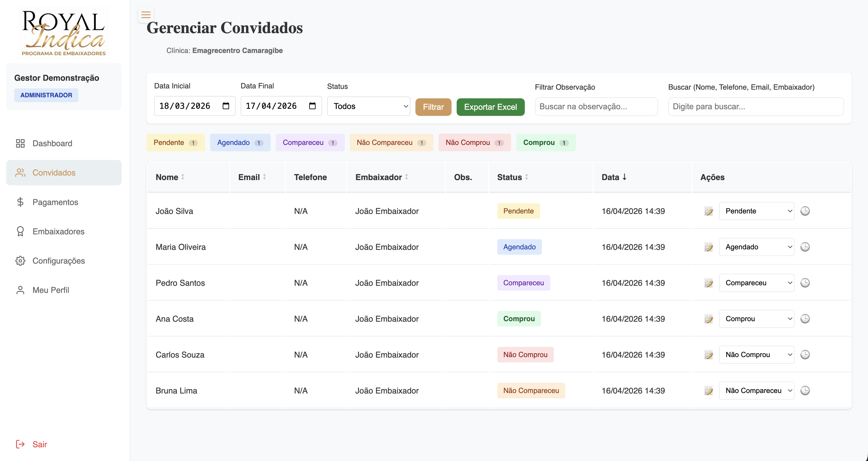Click the edit pencil icon for Bruna Lima

708,390
